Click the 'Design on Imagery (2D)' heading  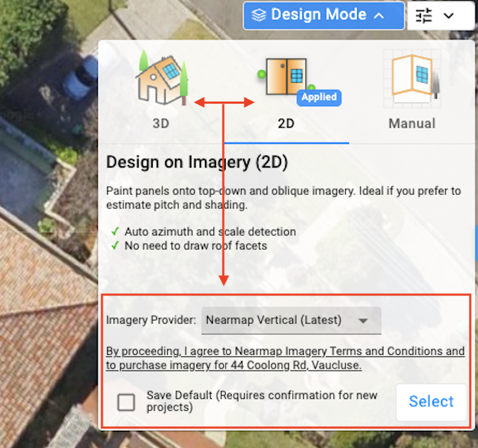197,162
